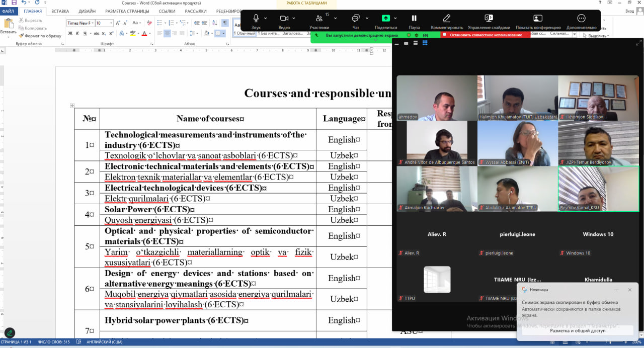This screenshot has height=348, width=644.
Task: Toggle subscript formatting
Action: click(x=104, y=33)
